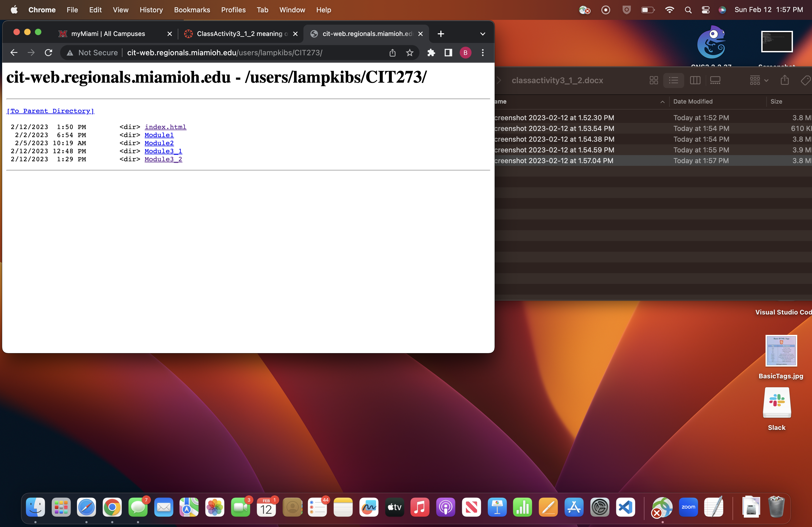Open the Bookmarks menu
This screenshot has height=527, width=812.
click(x=192, y=10)
